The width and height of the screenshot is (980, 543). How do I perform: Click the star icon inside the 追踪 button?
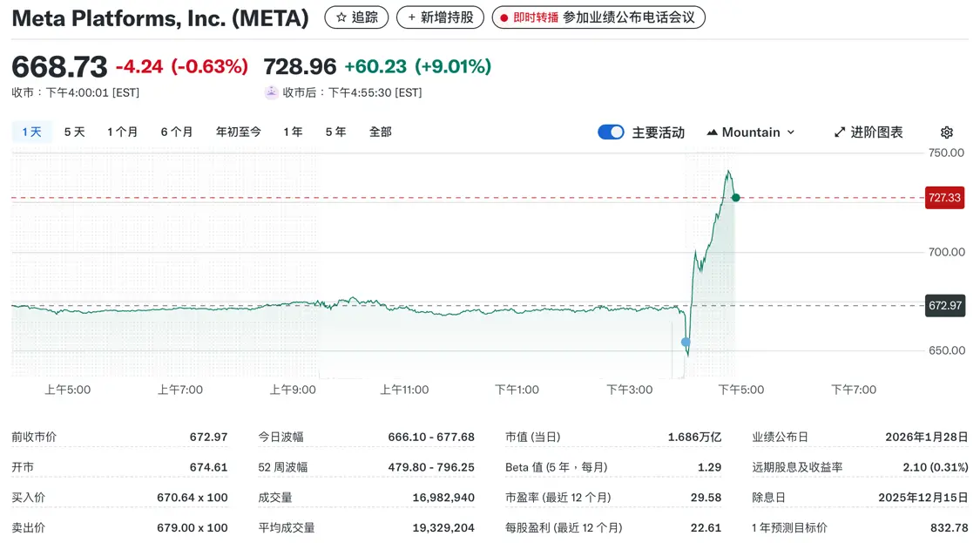(340, 17)
